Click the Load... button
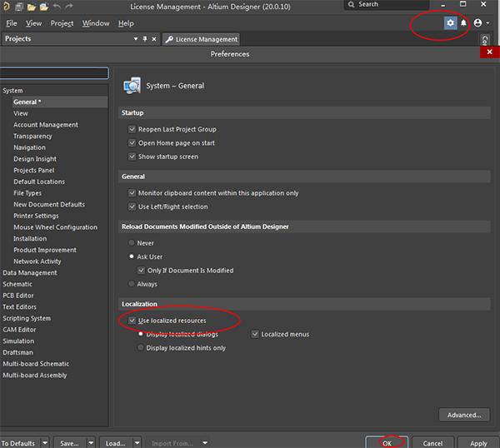500x448 pixels. (x=116, y=443)
